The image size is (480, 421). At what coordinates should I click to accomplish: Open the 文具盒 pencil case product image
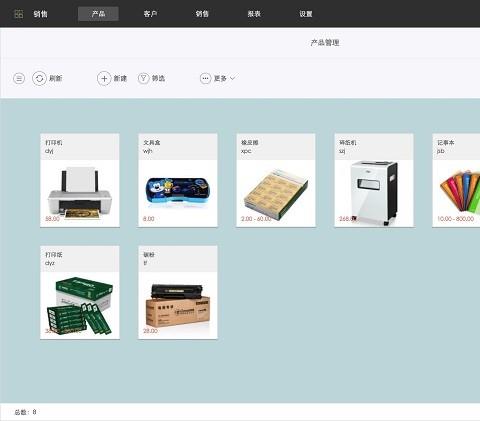[x=178, y=193]
